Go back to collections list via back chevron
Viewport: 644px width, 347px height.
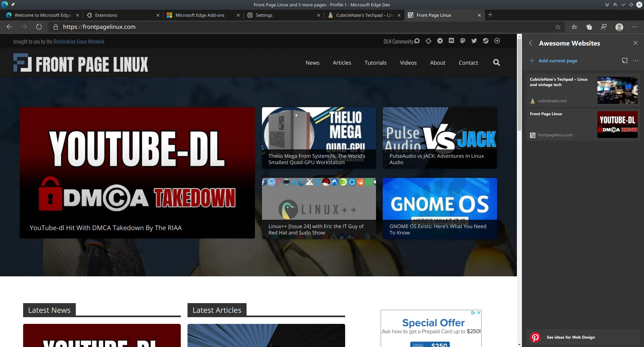531,43
